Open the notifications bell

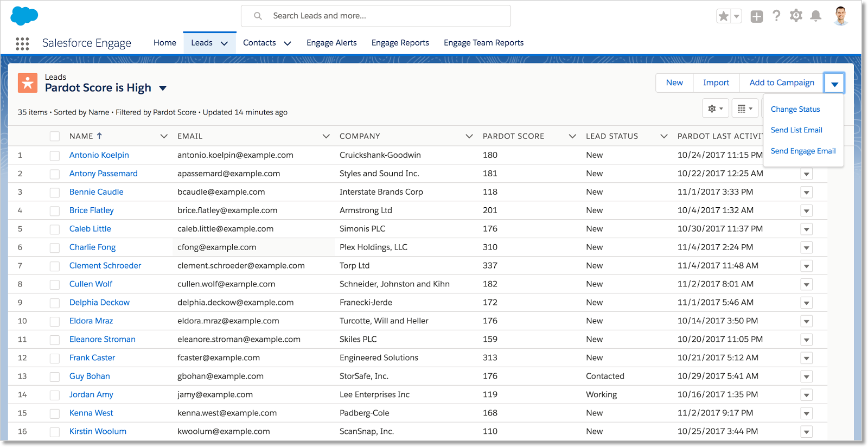click(815, 16)
